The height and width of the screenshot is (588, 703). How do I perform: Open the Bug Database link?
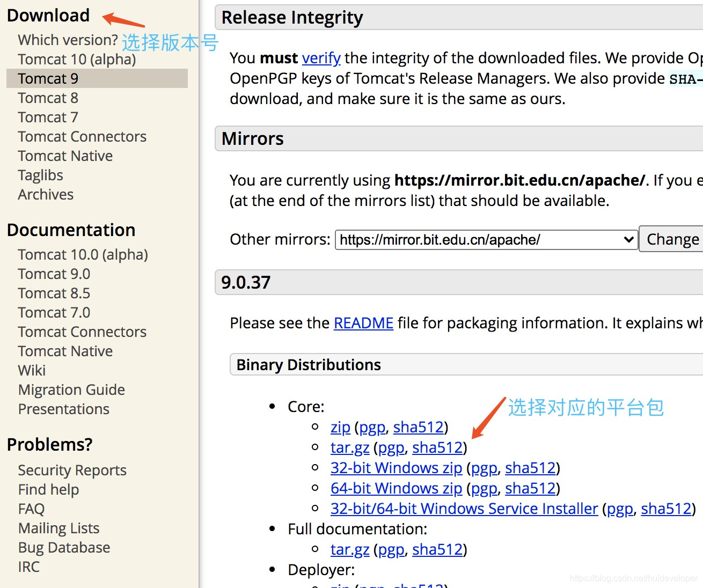click(64, 548)
